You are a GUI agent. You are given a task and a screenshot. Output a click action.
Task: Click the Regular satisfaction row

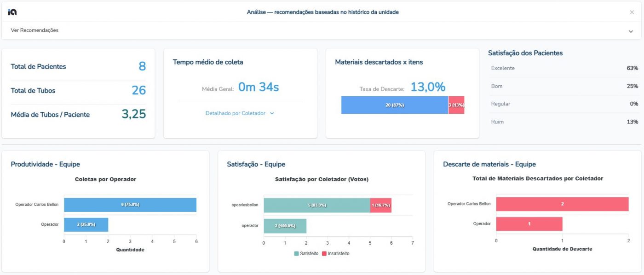(564, 104)
